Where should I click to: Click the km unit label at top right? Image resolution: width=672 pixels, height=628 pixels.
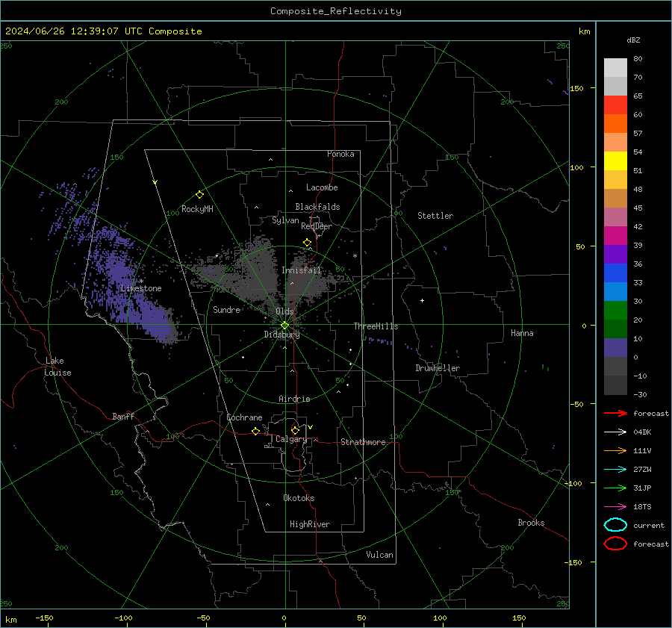pos(584,31)
